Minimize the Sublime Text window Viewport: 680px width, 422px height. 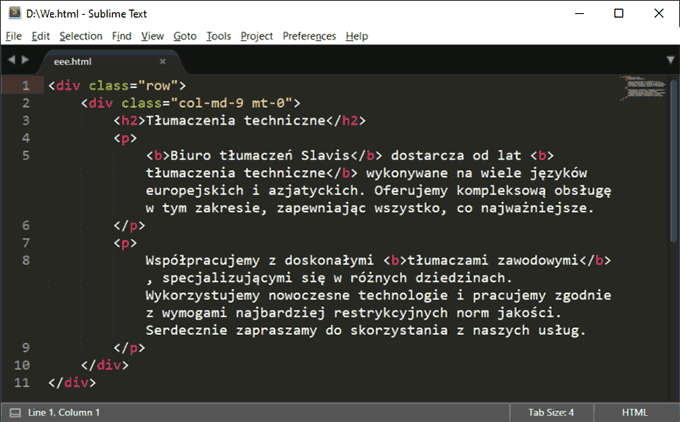(x=579, y=13)
